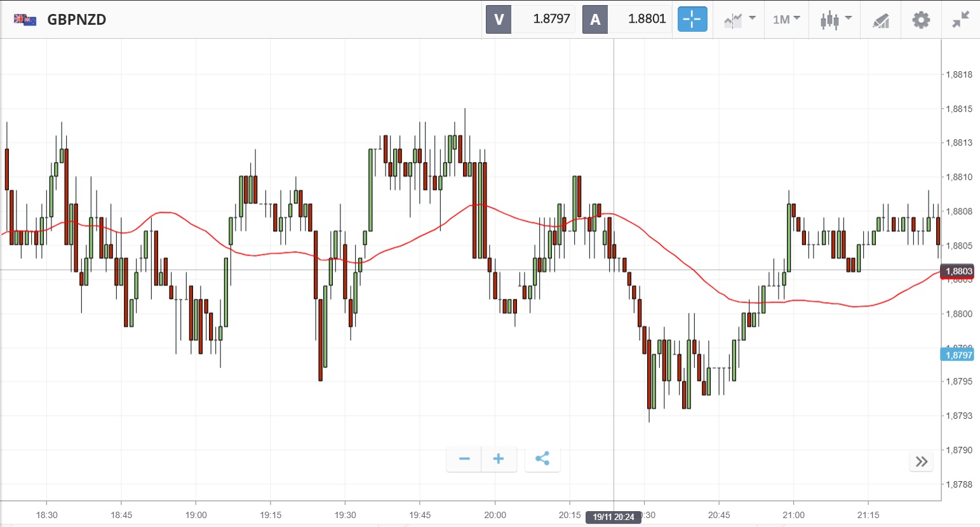Image resolution: width=980 pixels, height=527 pixels.
Task: Open chart settings gear
Action: click(921, 20)
